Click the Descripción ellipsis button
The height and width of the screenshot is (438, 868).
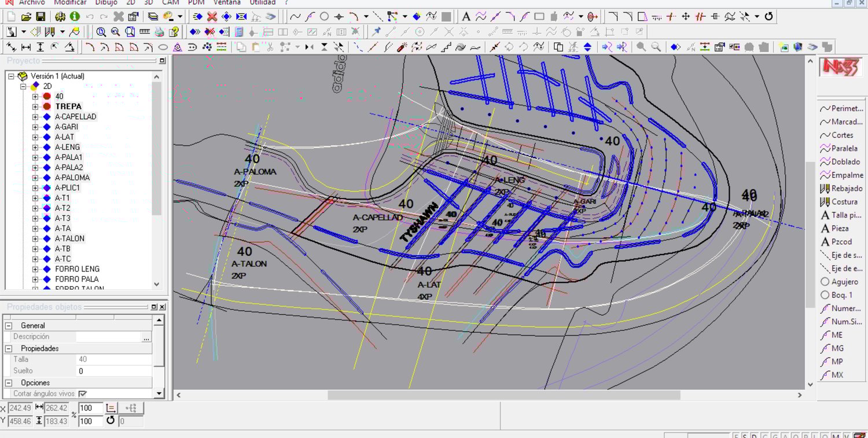pos(146,337)
